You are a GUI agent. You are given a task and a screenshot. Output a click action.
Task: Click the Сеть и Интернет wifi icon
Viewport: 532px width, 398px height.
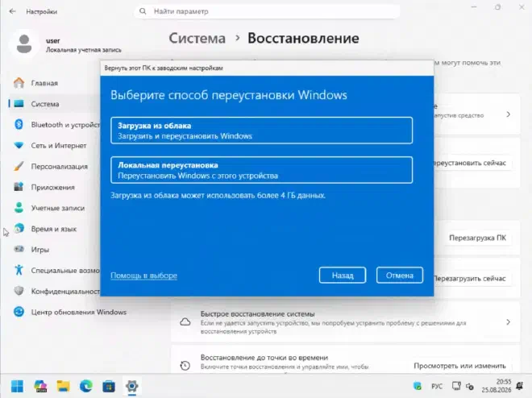[x=19, y=146]
